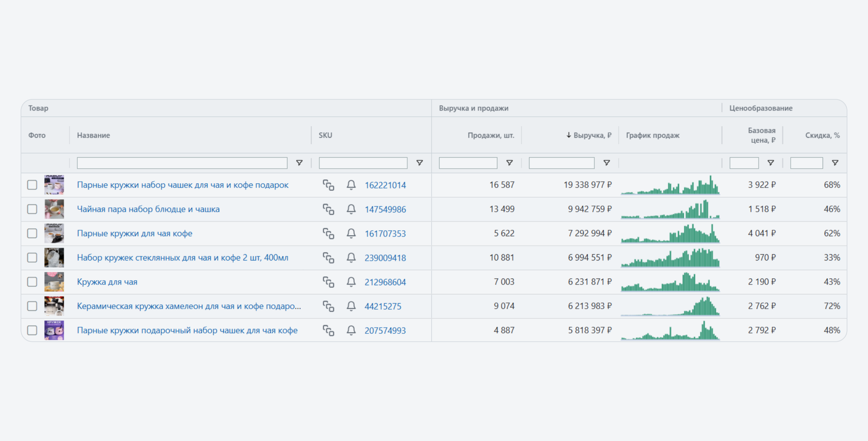The width and height of the screenshot is (868, 441).
Task: Open the SKU column filter icon
Action: click(x=420, y=163)
